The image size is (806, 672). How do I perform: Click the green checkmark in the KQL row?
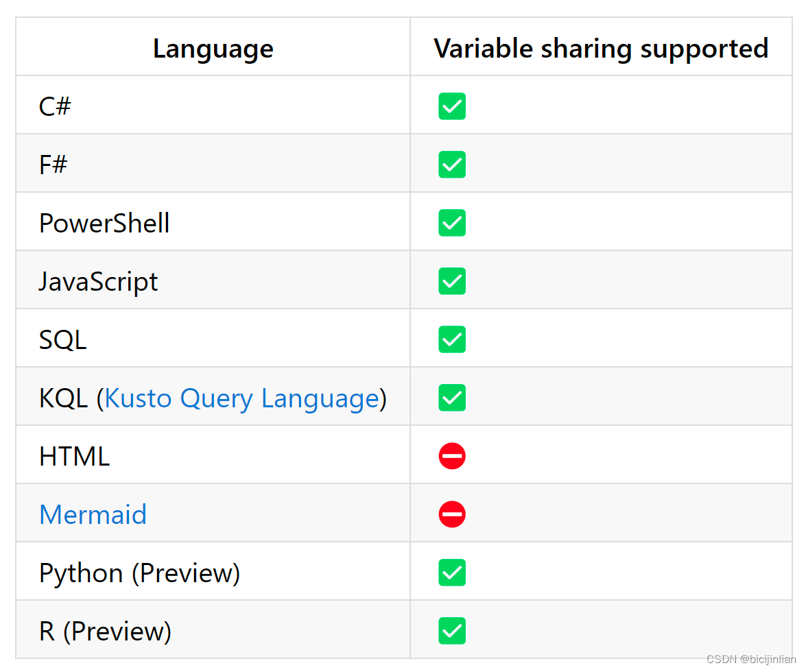click(452, 398)
